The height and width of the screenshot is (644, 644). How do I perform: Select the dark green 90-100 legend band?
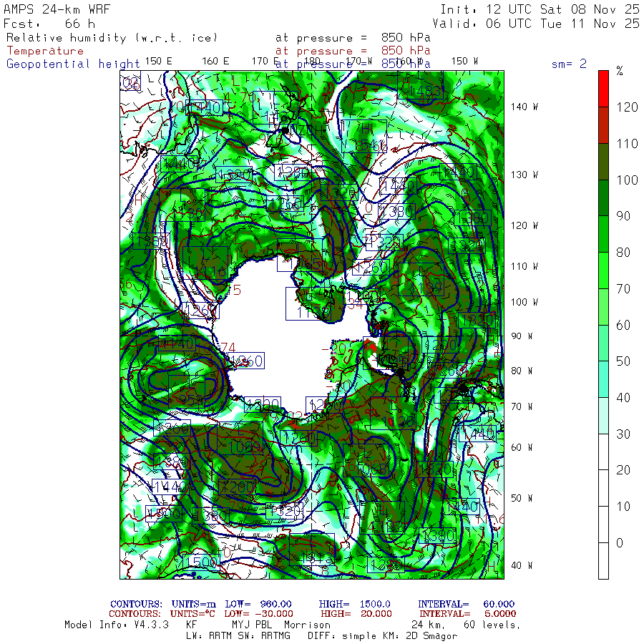click(603, 197)
